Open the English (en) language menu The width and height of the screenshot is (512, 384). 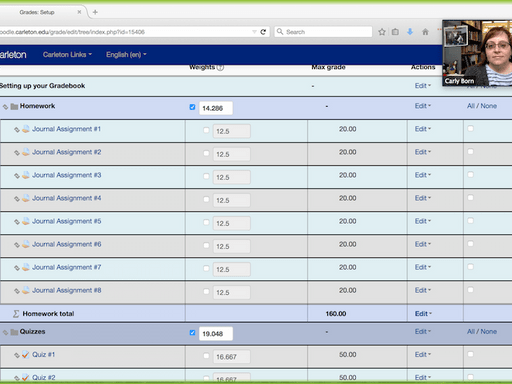point(126,55)
